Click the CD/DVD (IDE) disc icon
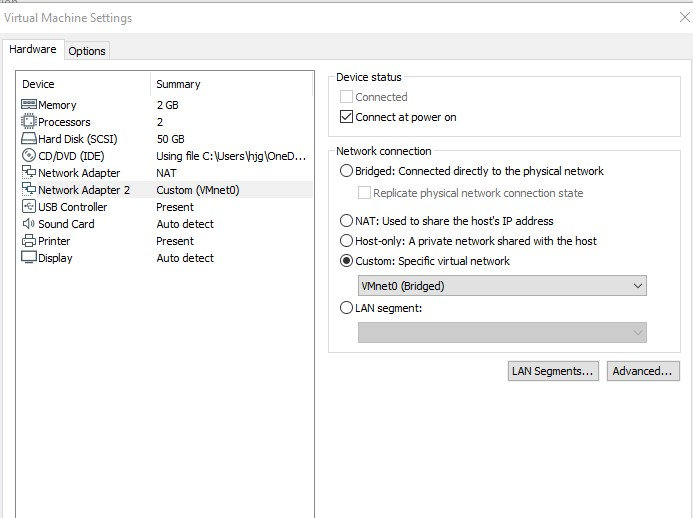The width and height of the screenshot is (693, 518). click(29, 156)
